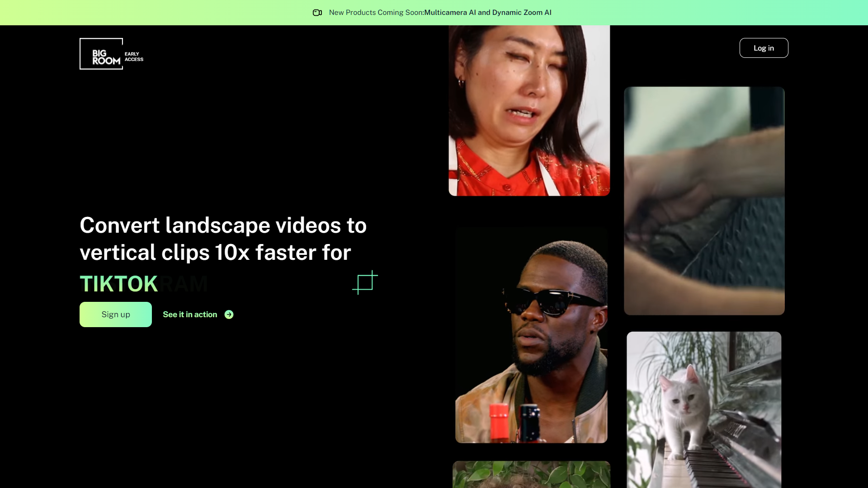Open the New Products Coming Soon banner
Image resolution: width=868 pixels, height=488 pixels.
pyautogui.click(x=376, y=13)
